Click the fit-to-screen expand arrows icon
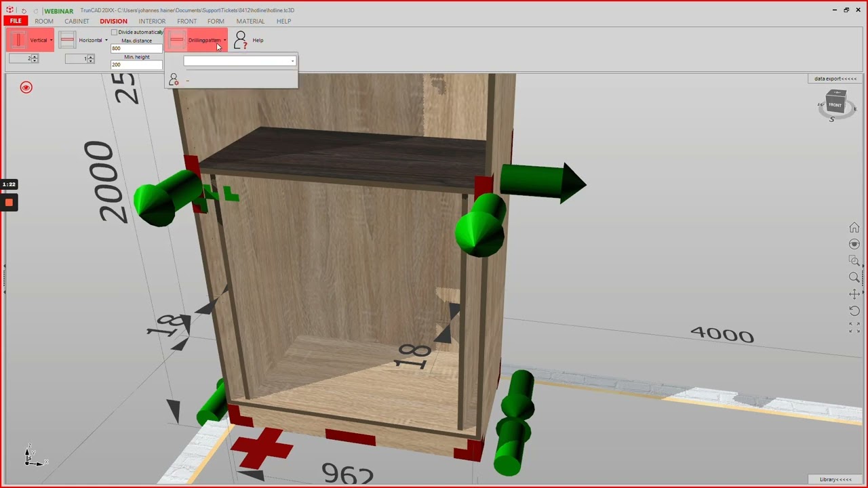Viewport: 868px width, 488px height. (854, 327)
